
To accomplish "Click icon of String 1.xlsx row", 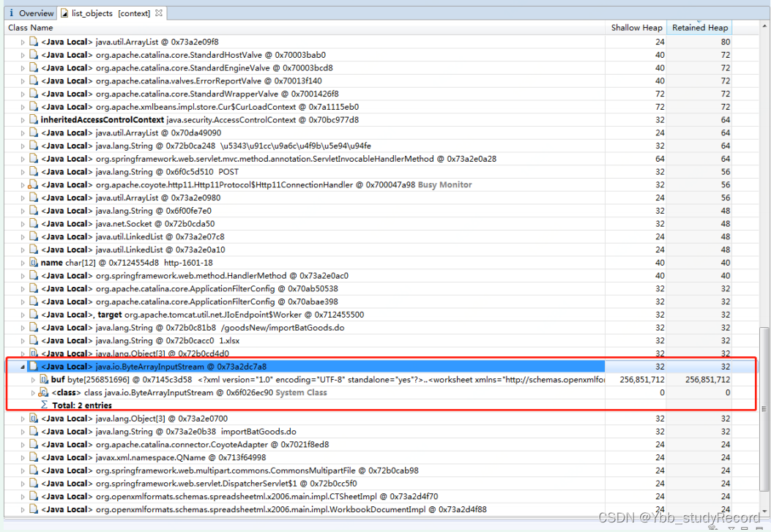I will coord(34,340).
